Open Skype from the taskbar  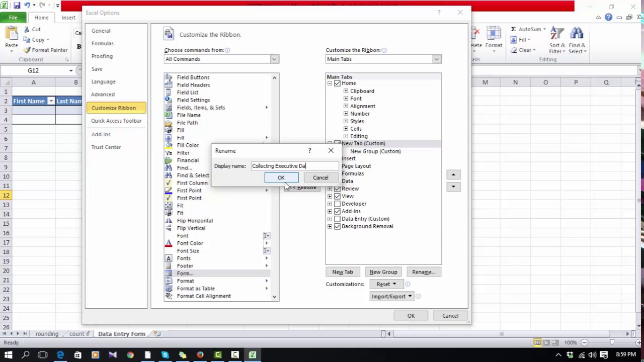pos(165,355)
